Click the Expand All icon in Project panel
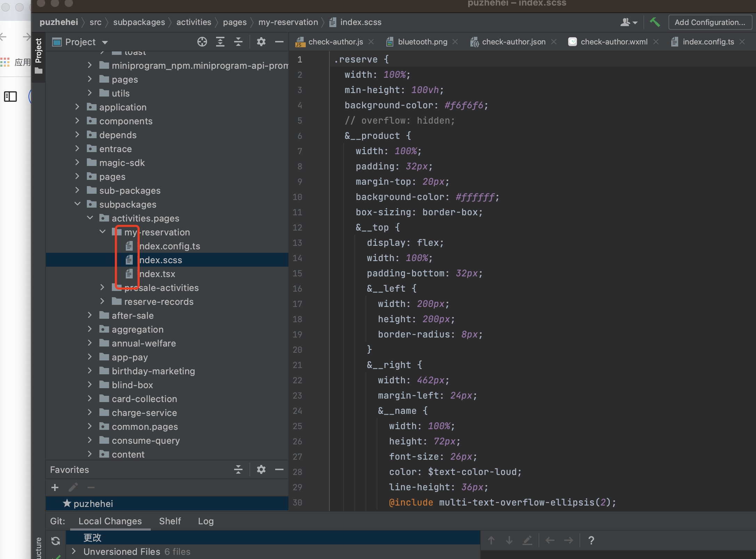Image resolution: width=756 pixels, height=559 pixels. pos(220,42)
